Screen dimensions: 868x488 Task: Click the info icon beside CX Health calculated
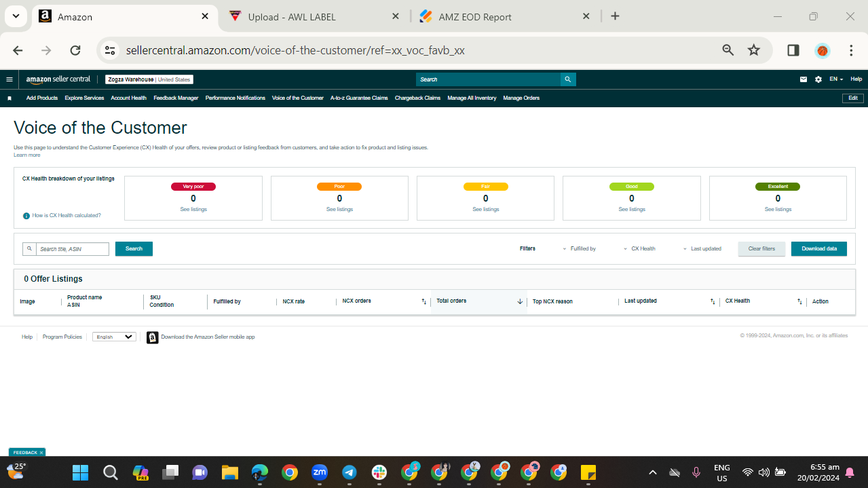pyautogui.click(x=26, y=216)
